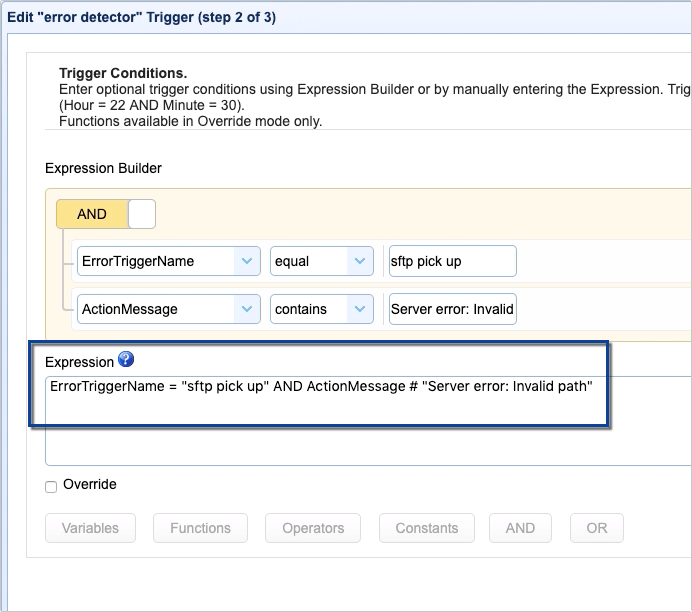Click the Expression Builder section label
692x612 pixels.
103,168
